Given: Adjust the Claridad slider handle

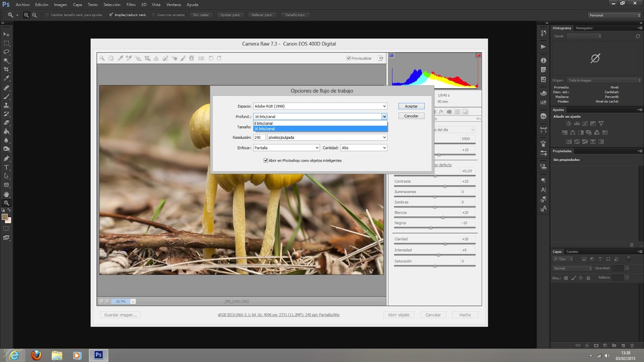Looking at the screenshot, I should tap(445, 244).
